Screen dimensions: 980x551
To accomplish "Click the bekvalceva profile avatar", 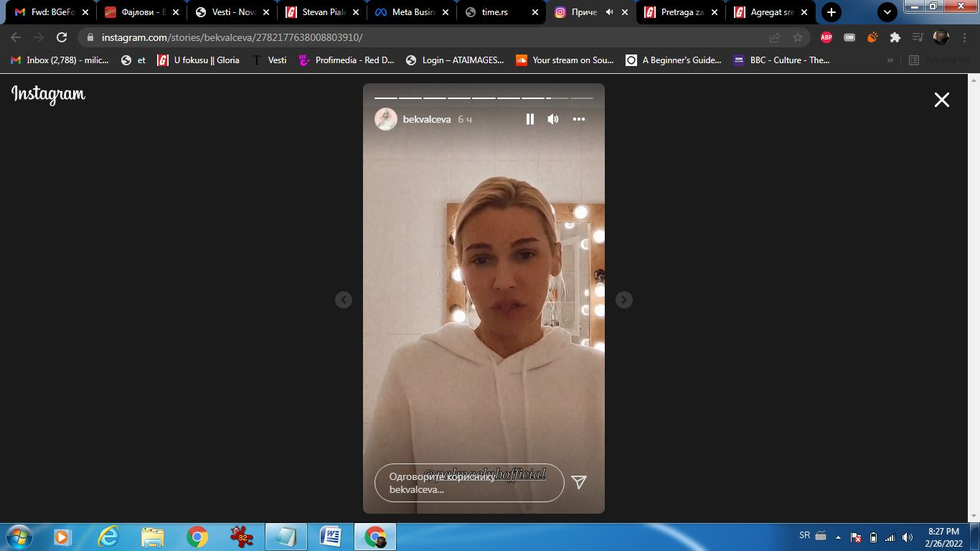I will coord(386,119).
